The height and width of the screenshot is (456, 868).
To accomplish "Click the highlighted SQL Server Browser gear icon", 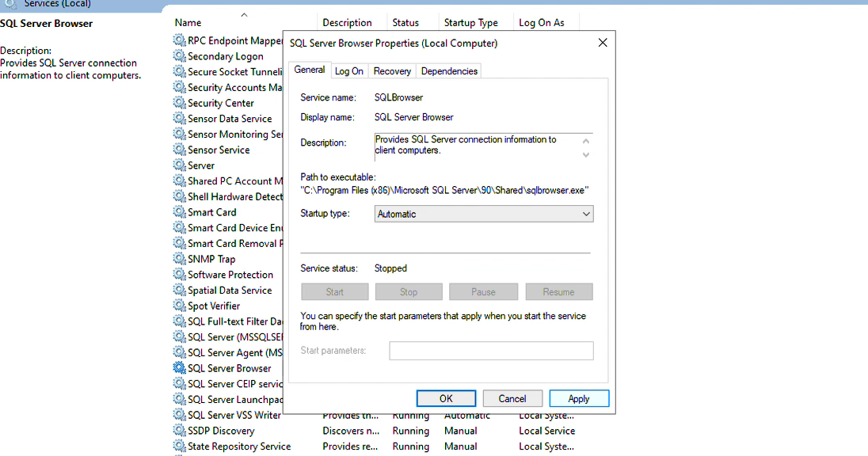I will pos(179,368).
